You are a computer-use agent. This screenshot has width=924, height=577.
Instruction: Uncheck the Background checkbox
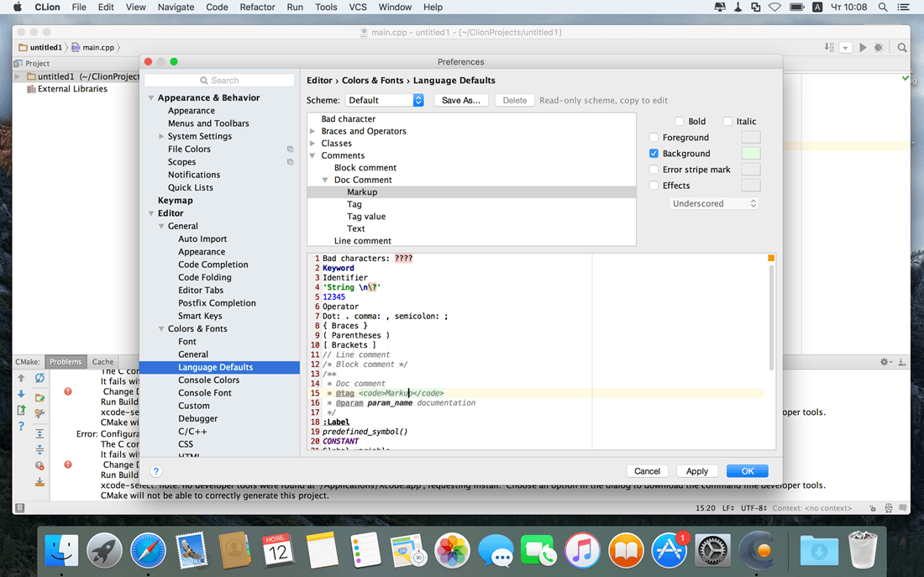pyautogui.click(x=654, y=153)
